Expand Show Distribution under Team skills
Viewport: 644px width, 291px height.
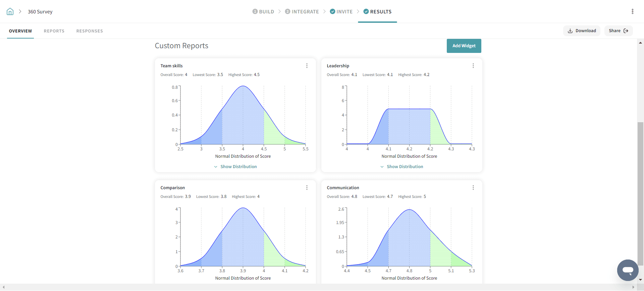point(235,167)
